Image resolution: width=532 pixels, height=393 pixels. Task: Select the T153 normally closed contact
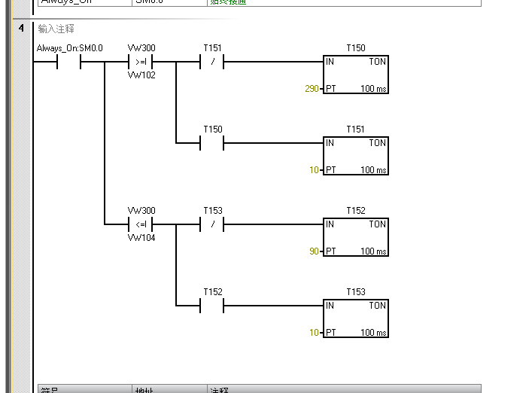(x=212, y=224)
